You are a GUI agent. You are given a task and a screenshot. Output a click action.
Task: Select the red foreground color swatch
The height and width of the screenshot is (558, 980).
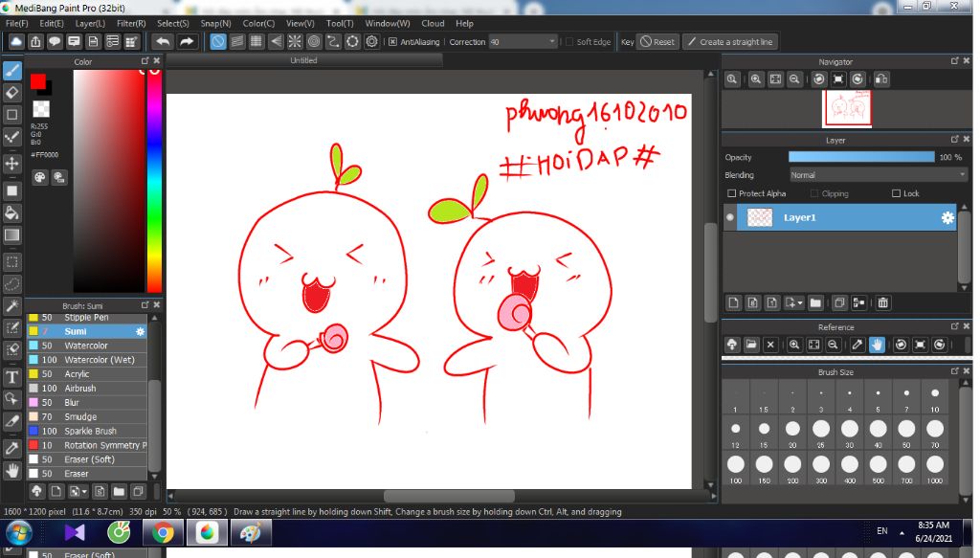tap(38, 81)
